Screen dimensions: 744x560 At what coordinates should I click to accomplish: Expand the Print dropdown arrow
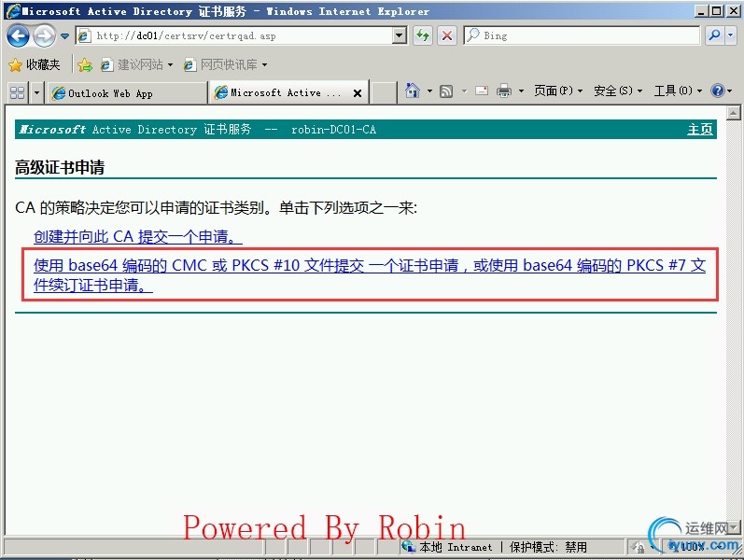(521, 91)
